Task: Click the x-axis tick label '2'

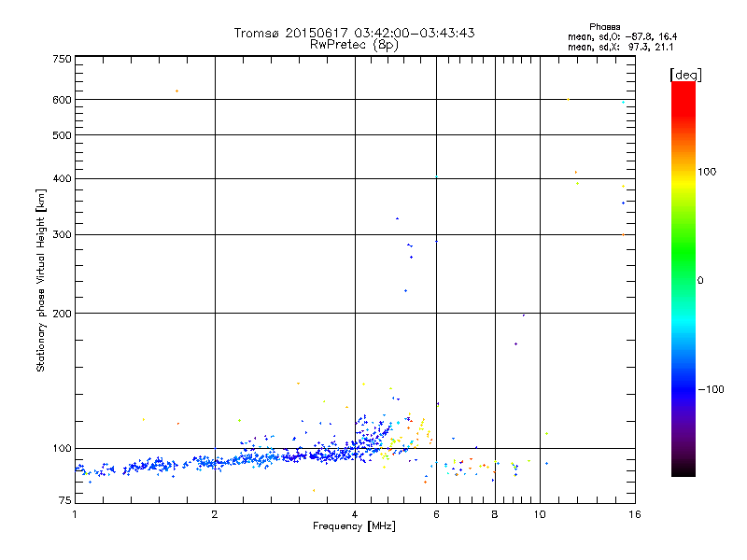Action: (x=215, y=514)
